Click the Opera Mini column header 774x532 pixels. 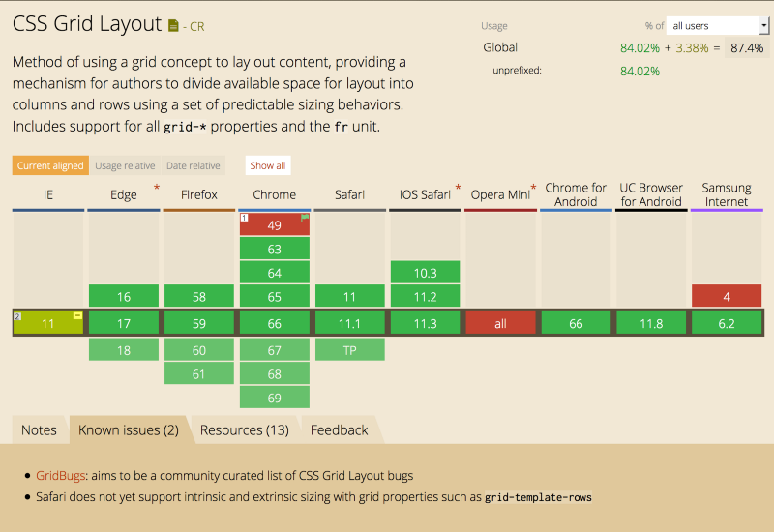pyautogui.click(x=500, y=194)
